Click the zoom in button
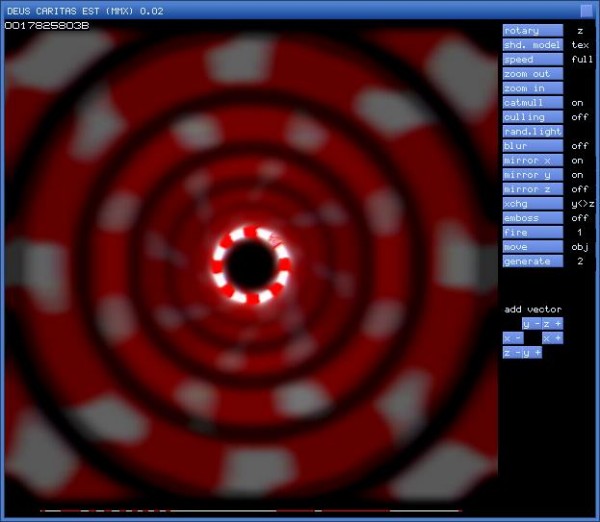Screen dimensions: 600x522 (x=532, y=88)
